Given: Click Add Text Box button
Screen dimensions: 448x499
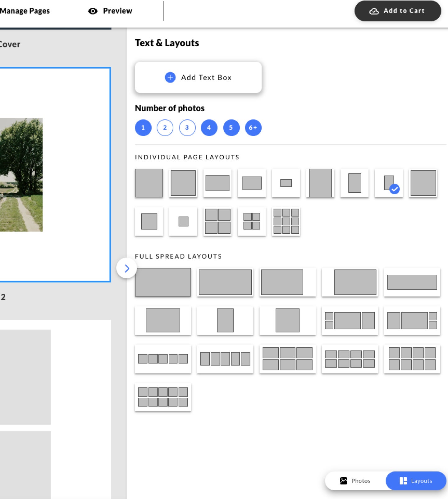Looking at the screenshot, I should (198, 77).
